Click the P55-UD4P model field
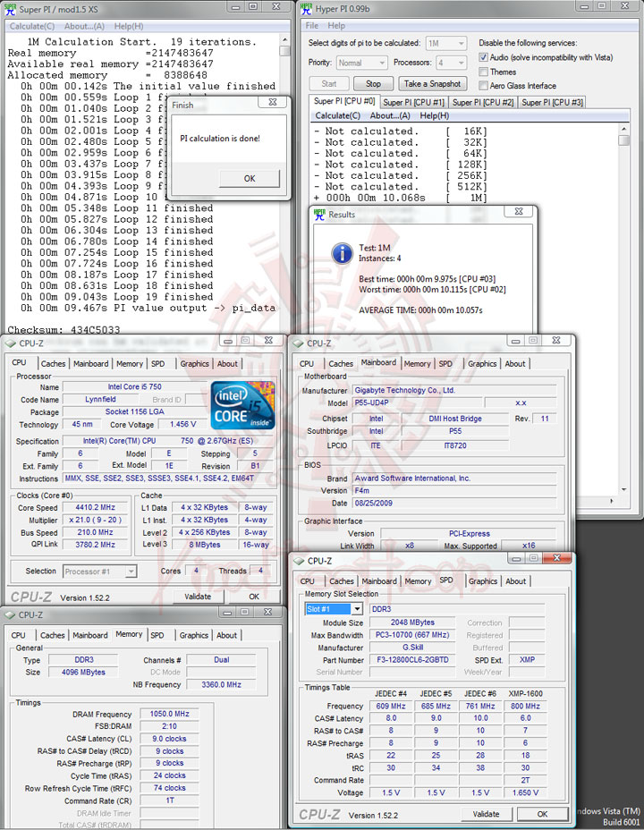644x830 pixels. [x=418, y=402]
